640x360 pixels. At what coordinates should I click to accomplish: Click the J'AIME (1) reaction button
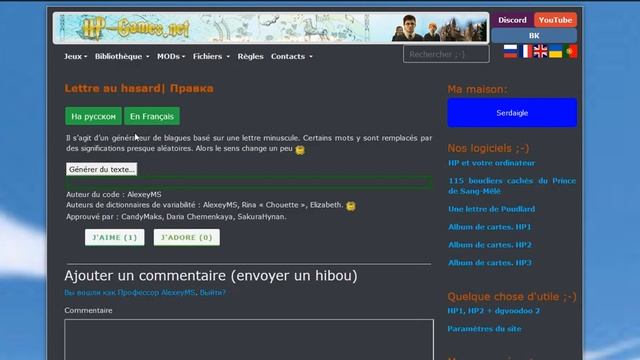pyautogui.click(x=115, y=238)
